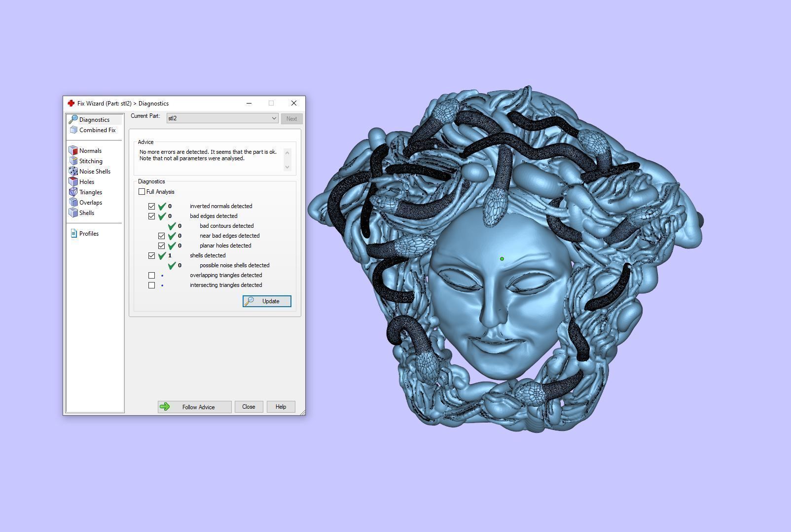Click the Update button

pos(267,301)
